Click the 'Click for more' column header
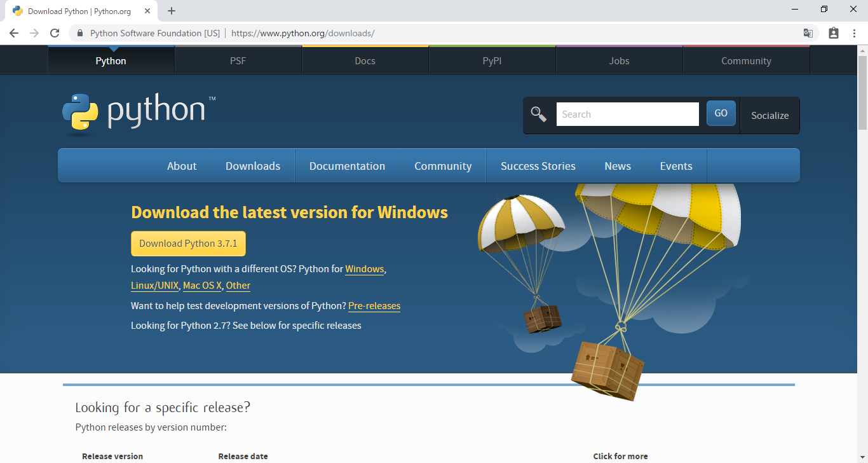 [621, 456]
